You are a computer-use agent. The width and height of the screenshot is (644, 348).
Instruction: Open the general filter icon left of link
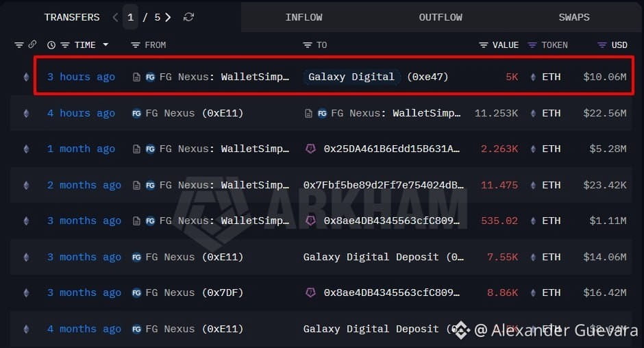point(19,45)
